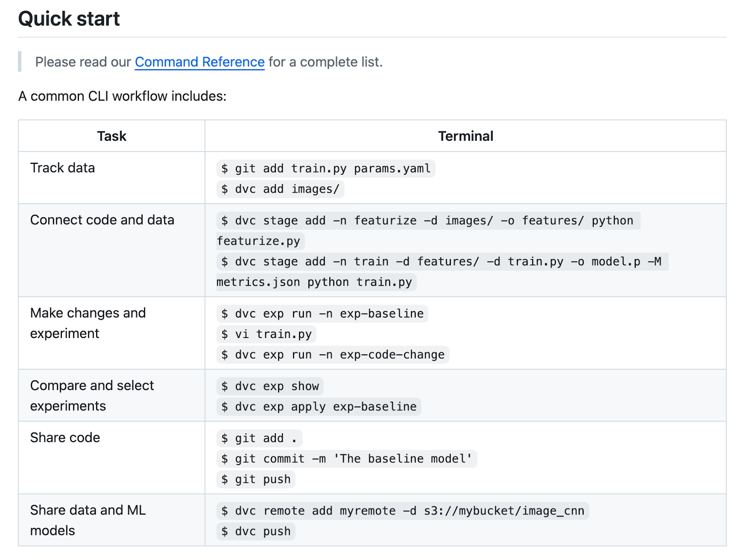
Task: Open the Command Reference link
Action: coord(199,62)
